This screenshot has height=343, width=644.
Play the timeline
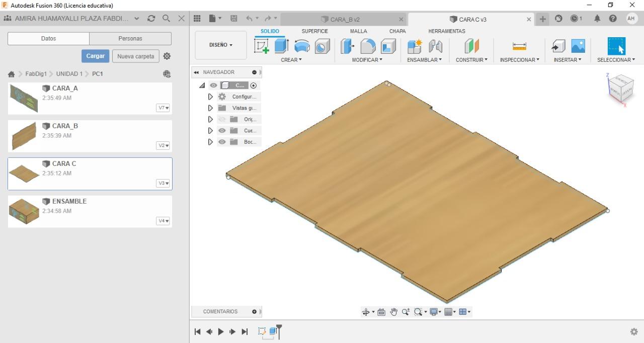221,331
